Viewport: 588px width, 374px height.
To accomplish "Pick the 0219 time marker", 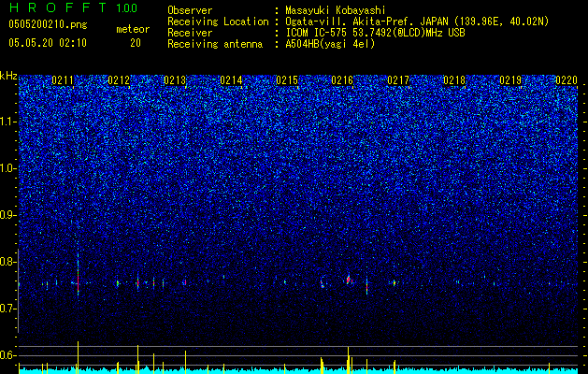I will (510, 80).
